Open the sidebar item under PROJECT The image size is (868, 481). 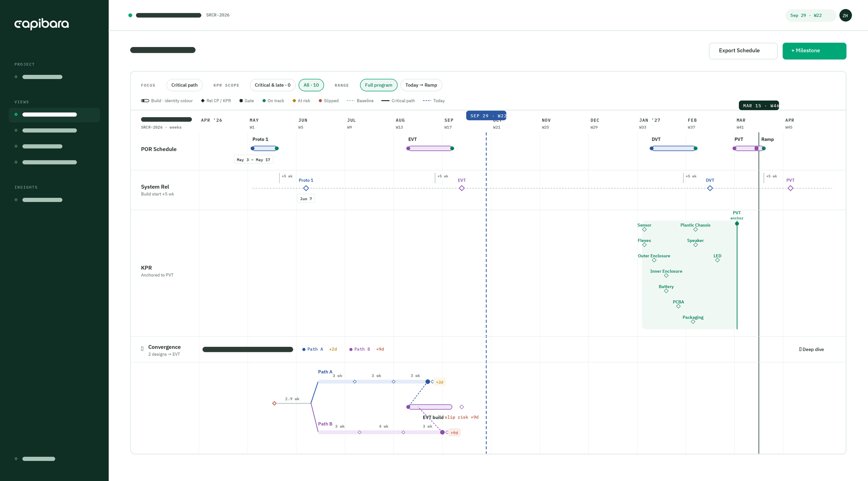pyautogui.click(x=42, y=77)
